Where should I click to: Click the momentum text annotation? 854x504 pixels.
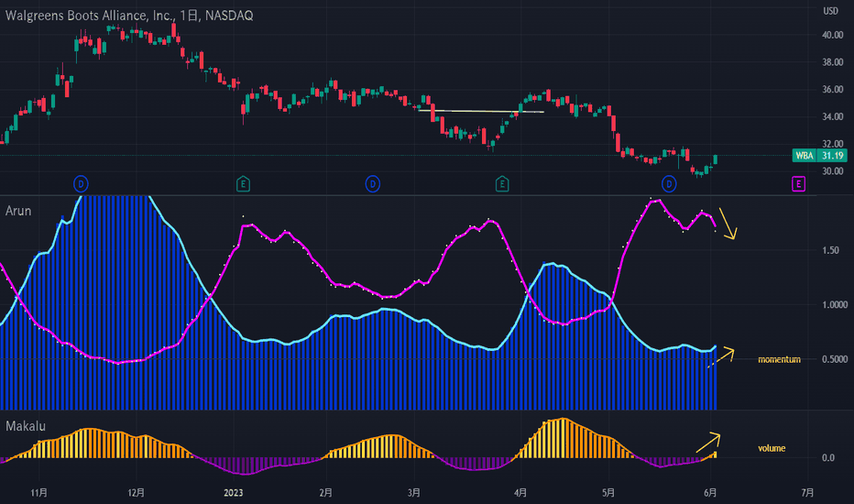click(779, 359)
